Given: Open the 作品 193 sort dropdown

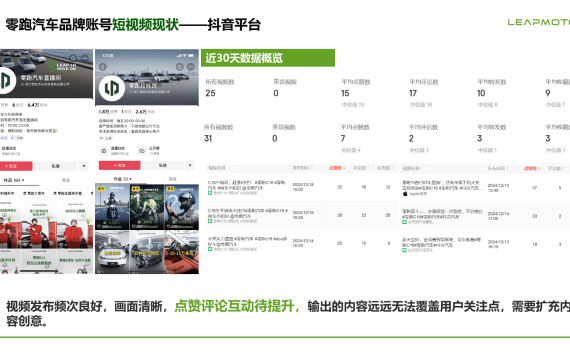Looking at the screenshot, I should click(x=14, y=180).
